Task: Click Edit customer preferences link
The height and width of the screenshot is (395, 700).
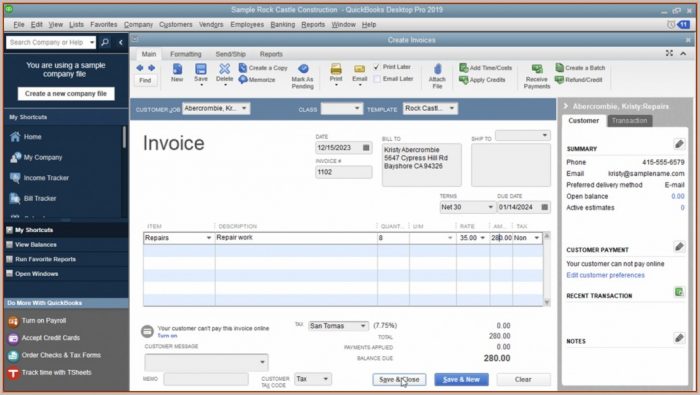Action: (x=605, y=275)
